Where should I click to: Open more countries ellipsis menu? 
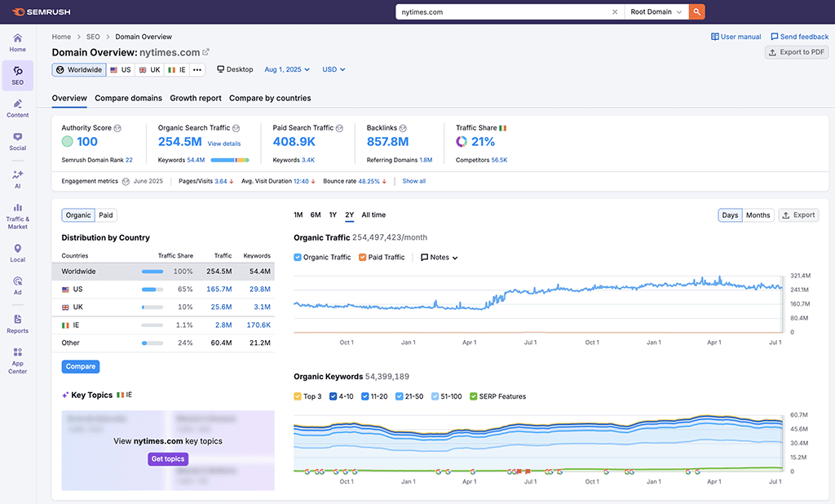pyautogui.click(x=197, y=70)
